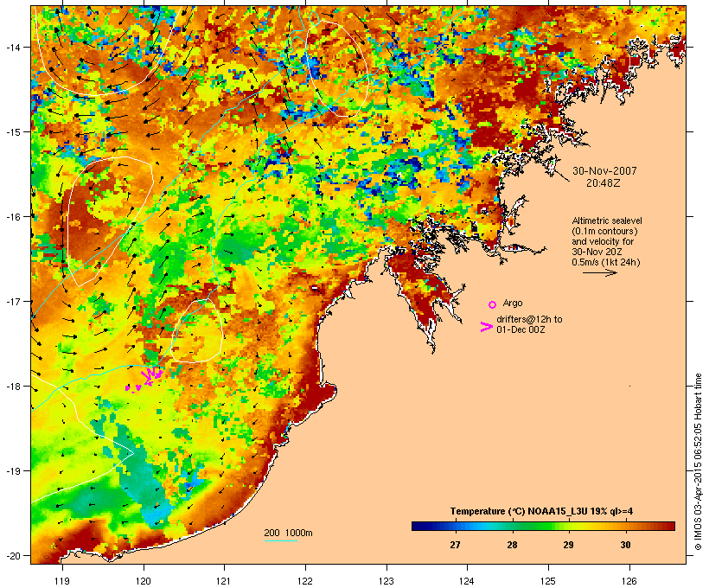Click the '200 1000m' bathymetry label
This screenshot has height=588, width=709.
[x=288, y=533]
